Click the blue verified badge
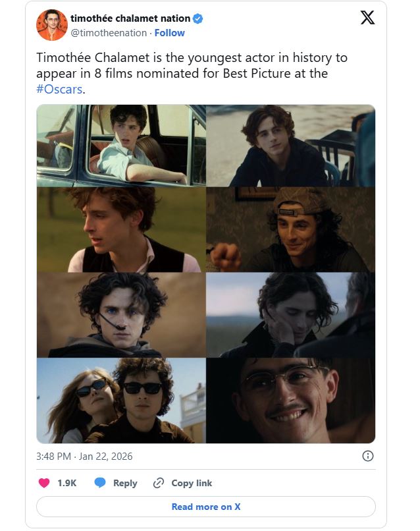 197,18
